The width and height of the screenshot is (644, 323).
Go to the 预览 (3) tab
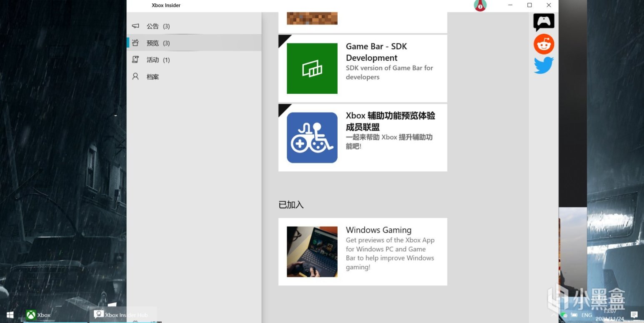pyautogui.click(x=194, y=43)
